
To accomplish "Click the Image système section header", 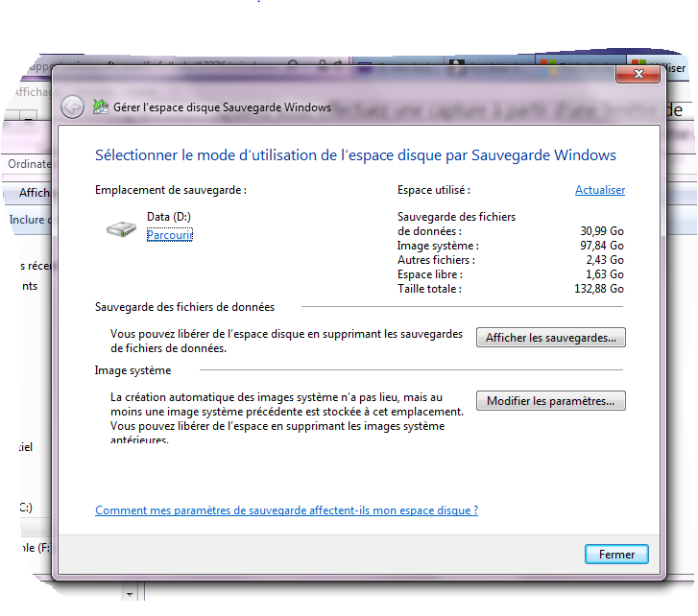I will tap(132, 370).
